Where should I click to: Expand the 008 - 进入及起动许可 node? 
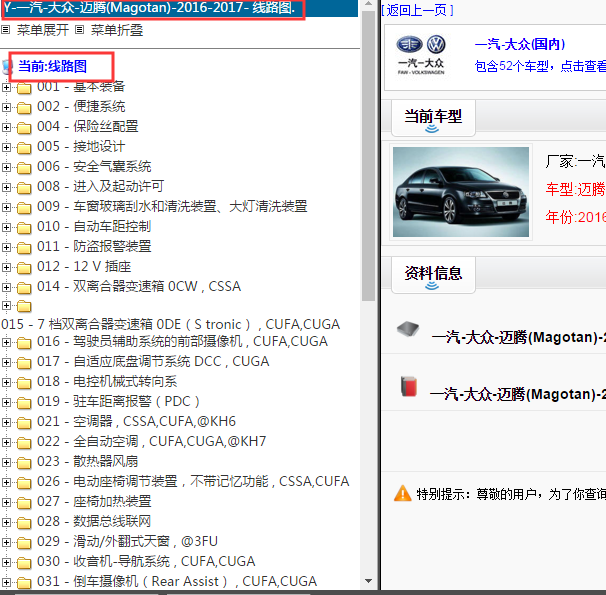(x=6, y=187)
